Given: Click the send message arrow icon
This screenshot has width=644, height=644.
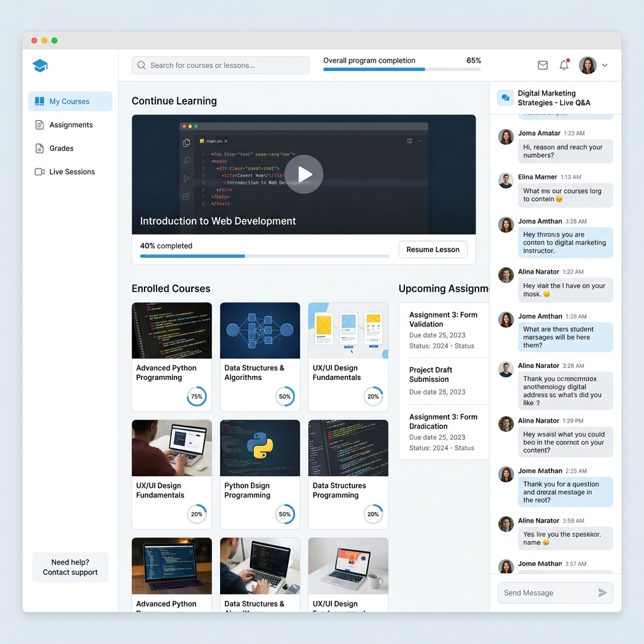Looking at the screenshot, I should 602,592.
